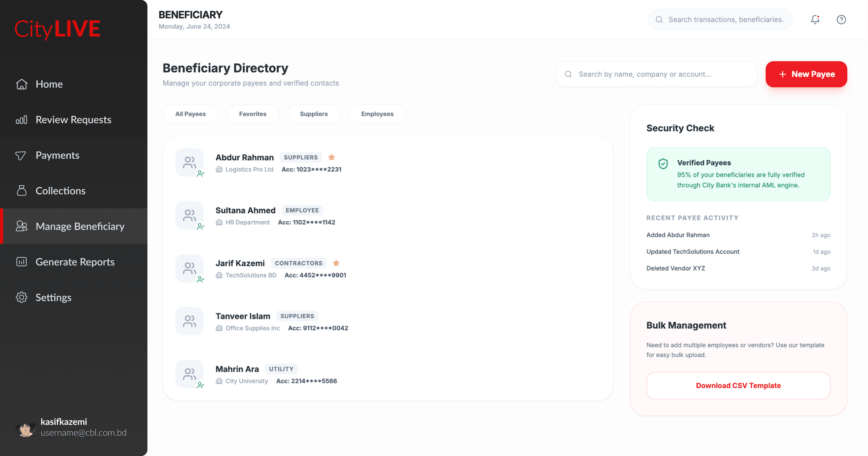Toggle favorite star for Jarif Kazemi
Screen dimensions: 868x456
336,263
